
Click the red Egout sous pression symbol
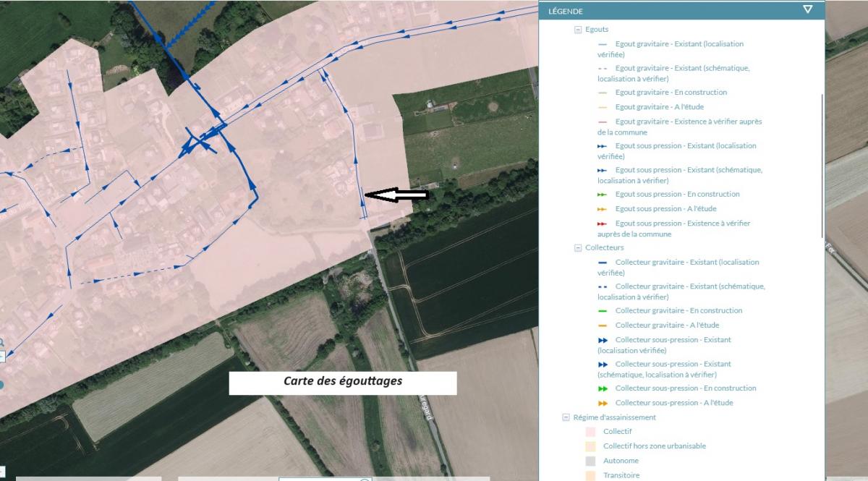(x=603, y=224)
